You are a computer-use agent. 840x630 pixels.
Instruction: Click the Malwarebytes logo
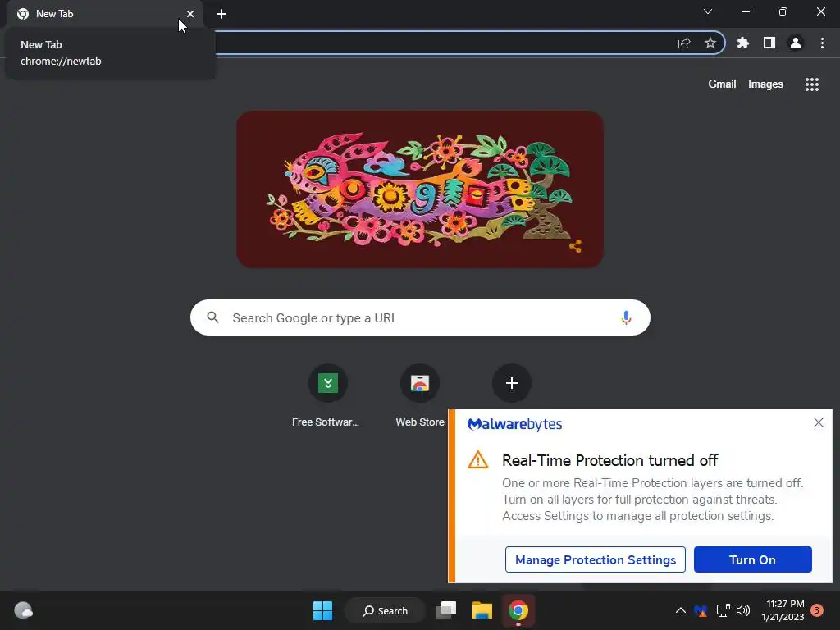click(x=515, y=424)
